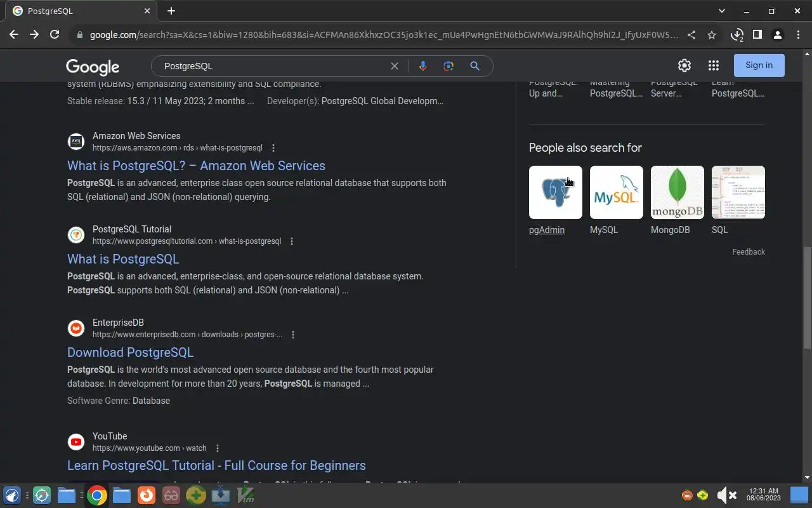Click the taskbar clock showing 12:31 AM
The height and width of the screenshot is (508, 812).
coord(763,495)
